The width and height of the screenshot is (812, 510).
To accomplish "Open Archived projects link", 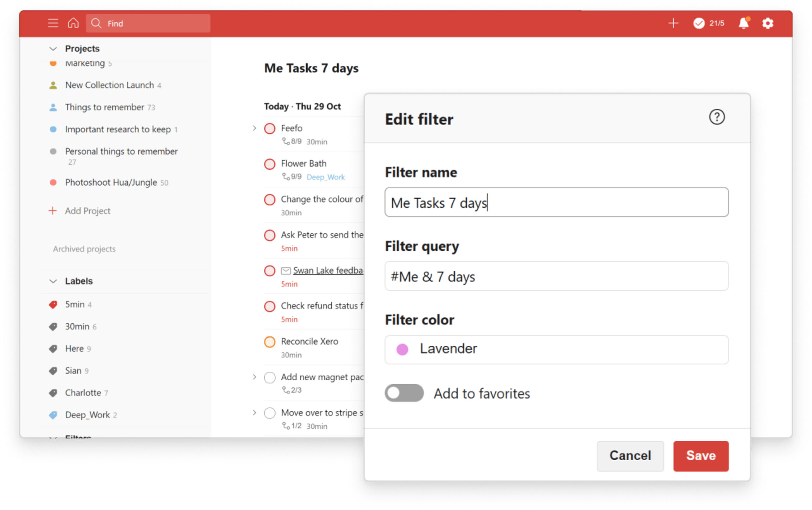I will point(84,249).
